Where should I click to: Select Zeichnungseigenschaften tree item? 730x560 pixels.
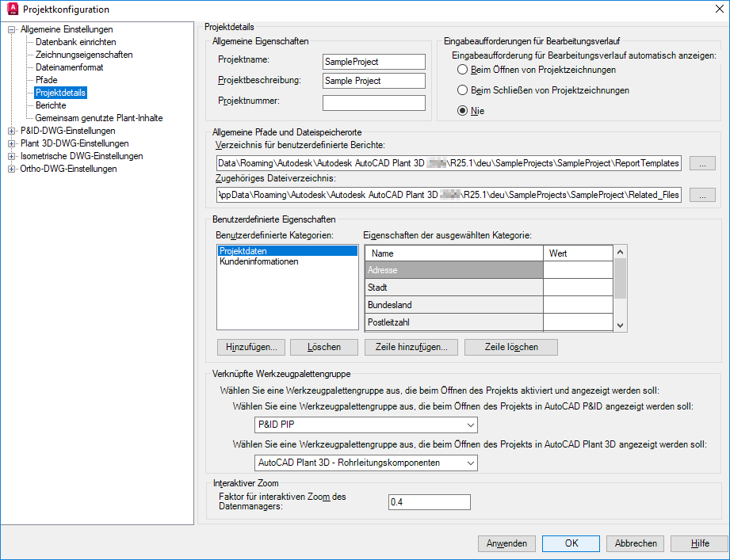[84, 55]
